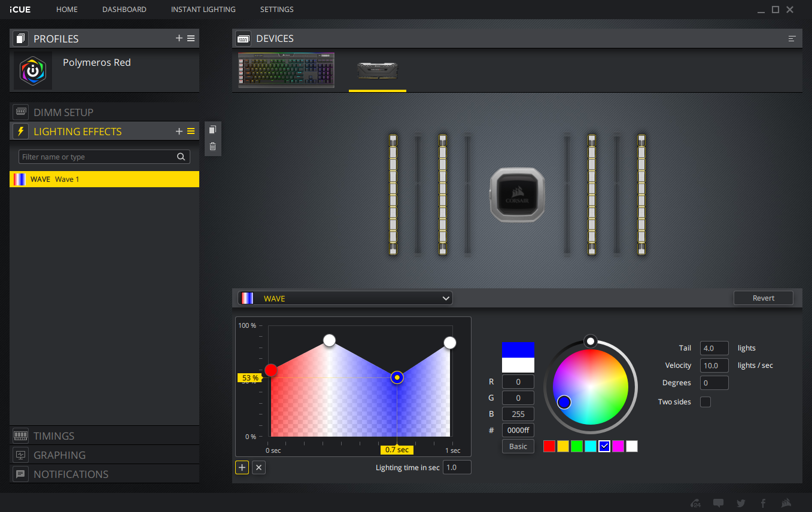Click the copy effect icon
This screenshot has height=512, width=812.
tap(212, 130)
